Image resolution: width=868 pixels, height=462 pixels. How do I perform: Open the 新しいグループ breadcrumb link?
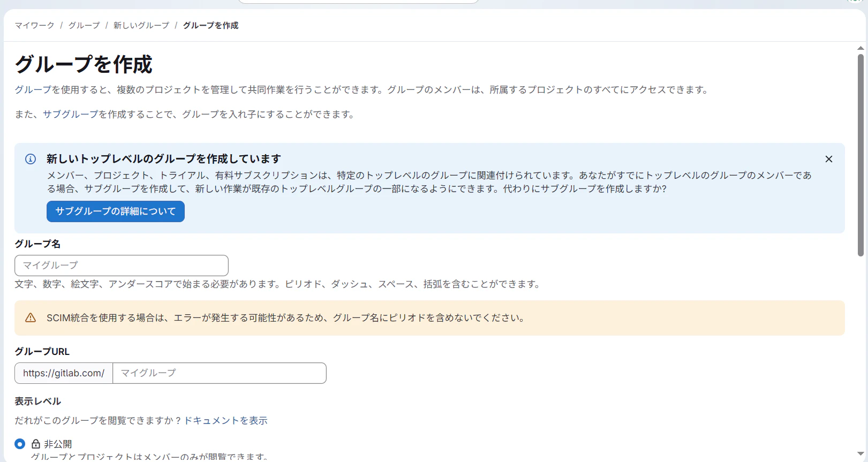141,25
